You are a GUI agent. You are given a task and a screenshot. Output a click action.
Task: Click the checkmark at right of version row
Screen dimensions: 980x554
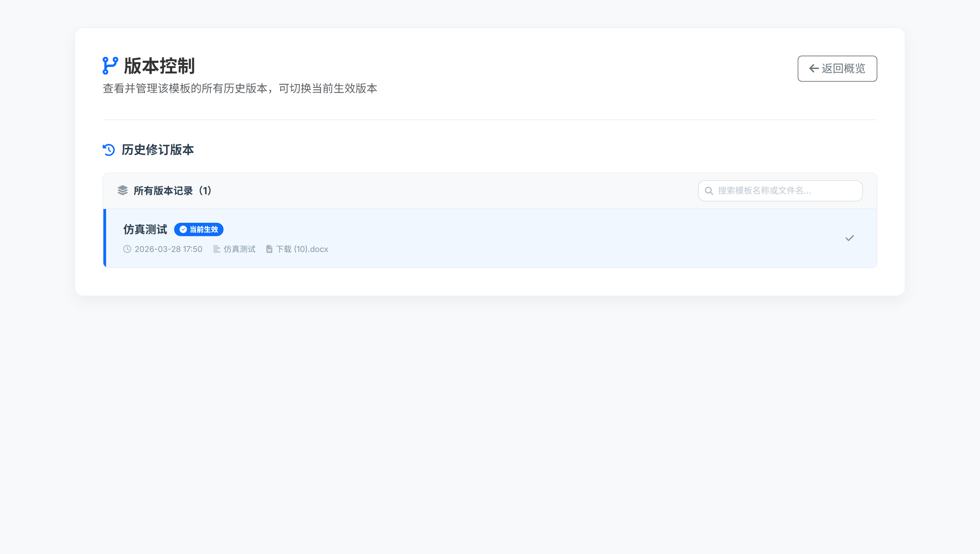pos(850,238)
